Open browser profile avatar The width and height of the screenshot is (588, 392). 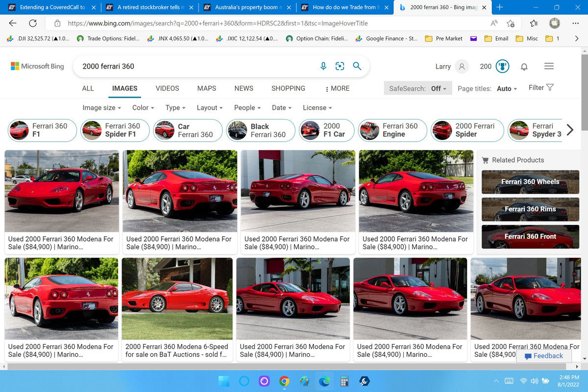coord(554,23)
